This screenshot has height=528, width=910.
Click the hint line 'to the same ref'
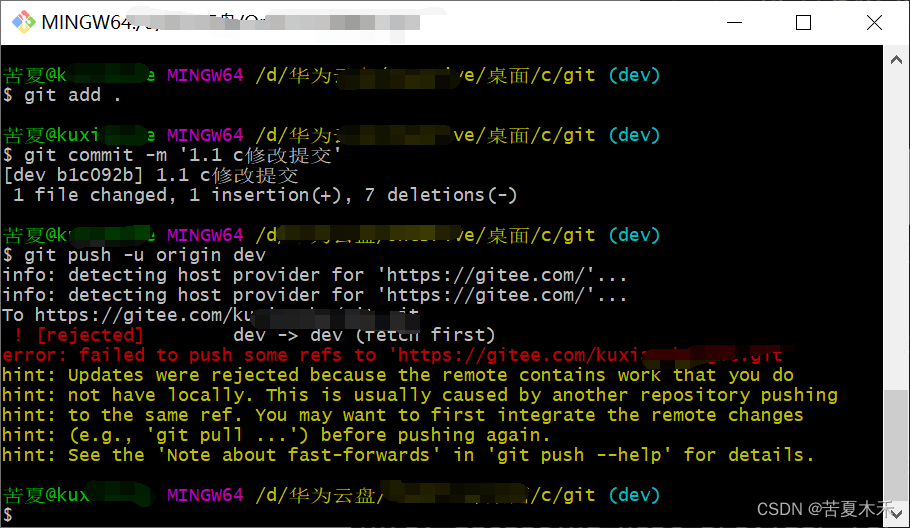tap(403, 415)
